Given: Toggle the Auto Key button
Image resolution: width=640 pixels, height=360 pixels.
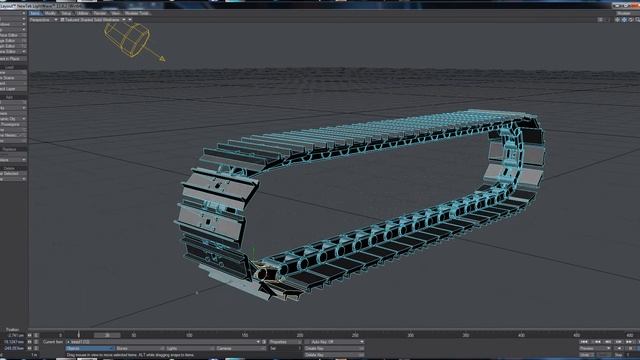Looking at the screenshot, I should pos(334,342).
